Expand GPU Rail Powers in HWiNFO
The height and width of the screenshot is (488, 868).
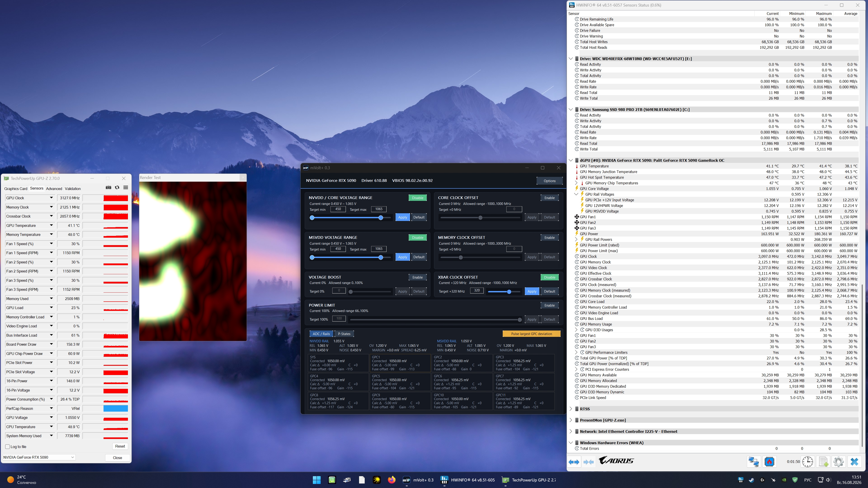[x=576, y=239]
